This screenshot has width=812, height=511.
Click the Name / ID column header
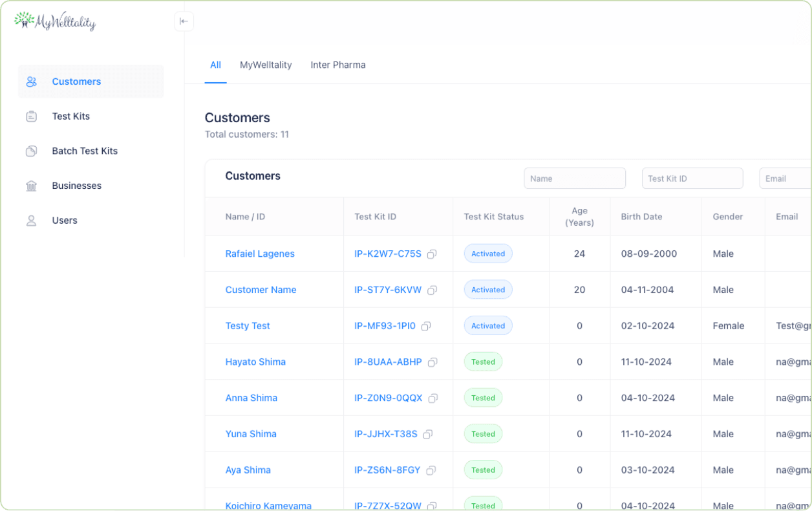tap(245, 217)
